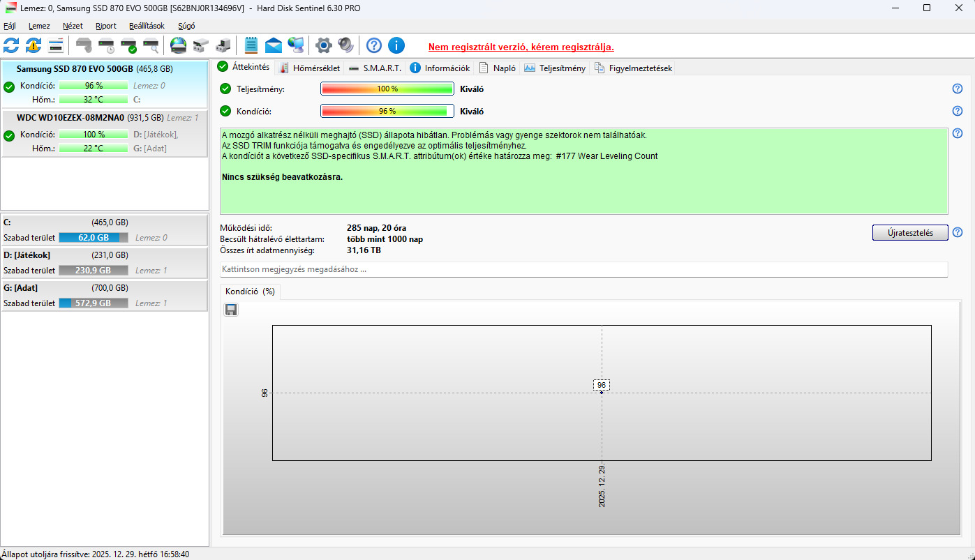Viewport: 975px width, 560px height.
Task: Select the G: [Adat] partition entry
Action: coord(105,295)
